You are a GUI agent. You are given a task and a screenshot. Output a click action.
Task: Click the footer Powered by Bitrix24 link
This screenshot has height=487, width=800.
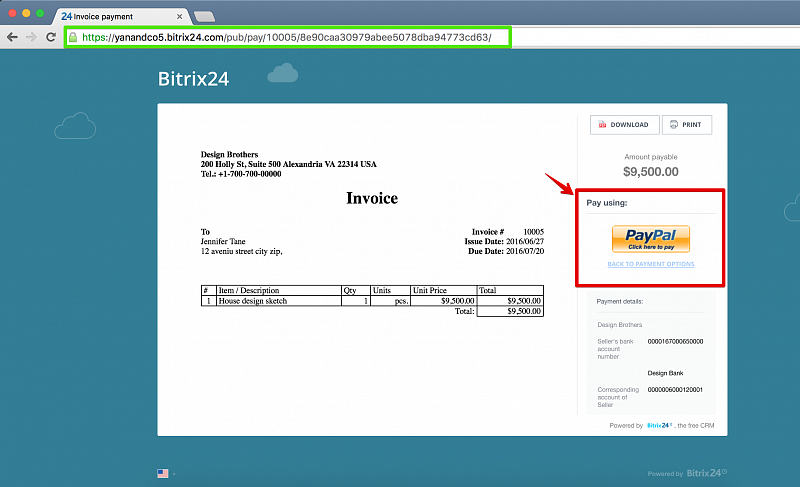687,473
